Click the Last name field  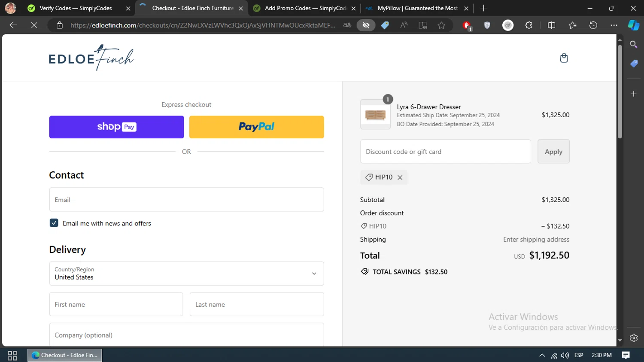[x=257, y=304]
